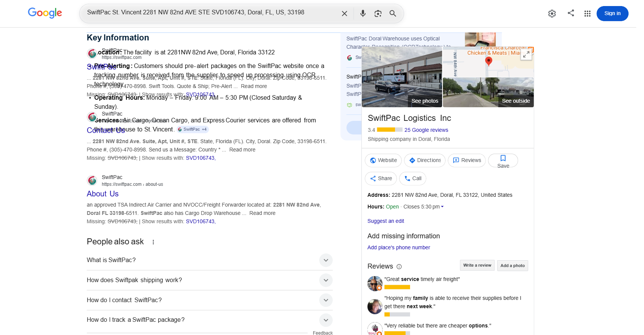This screenshot has width=644, height=335.
Task: Open People also ask three-dot menu
Action: (x=153, y=242)
